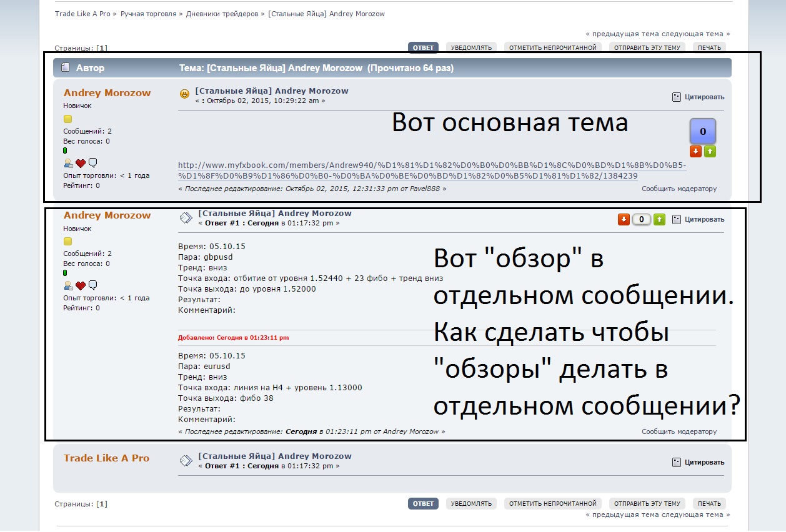Click quote icon beside Цитировать in first post
This screenshot has height=532, width=786.
tap(676, 97)
